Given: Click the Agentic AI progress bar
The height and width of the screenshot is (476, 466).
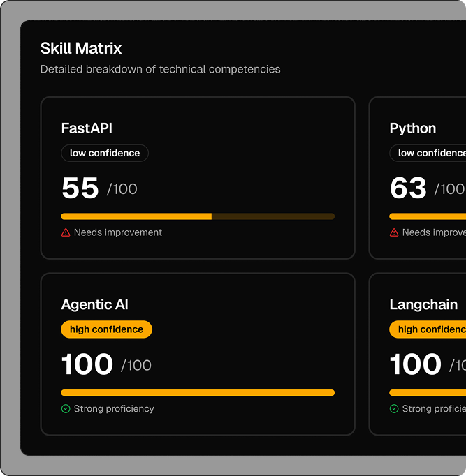Looking at the screenshot, I should pos(198,393).
